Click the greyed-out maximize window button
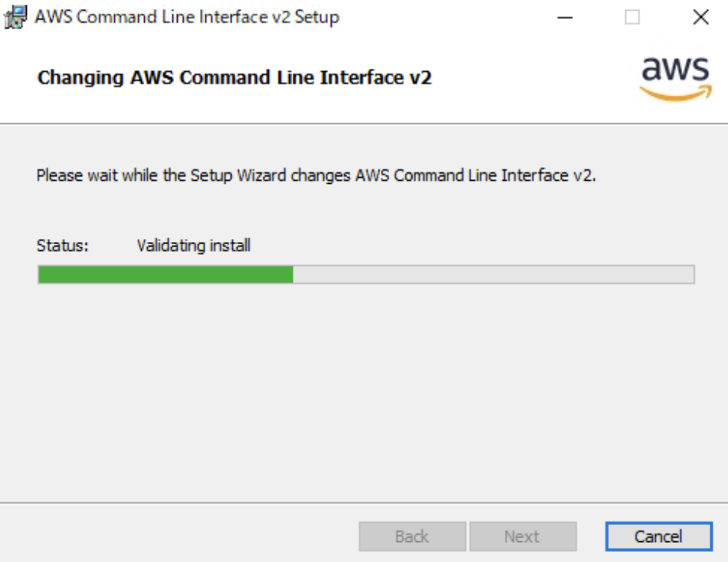 [x=632, y=18]
